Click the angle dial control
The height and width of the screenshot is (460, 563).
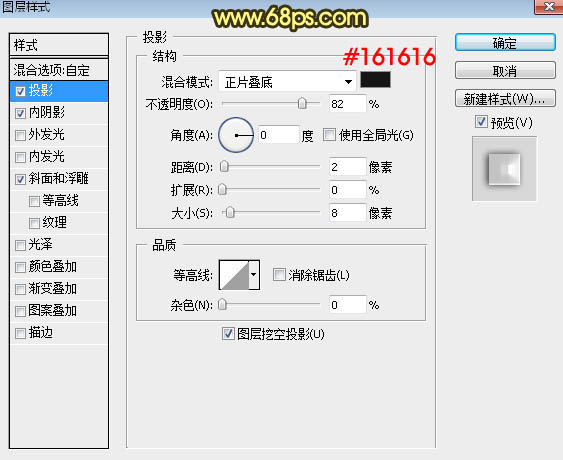tap(236, 135)
